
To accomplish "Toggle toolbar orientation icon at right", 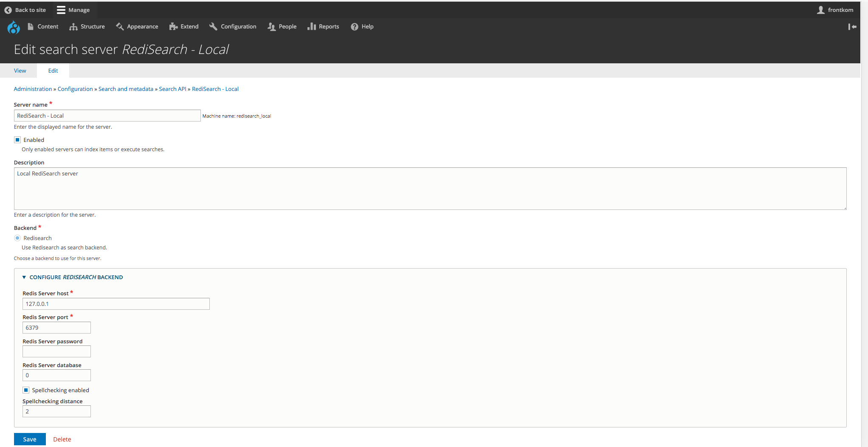I will pyautogui.click(x=852, y=26).
